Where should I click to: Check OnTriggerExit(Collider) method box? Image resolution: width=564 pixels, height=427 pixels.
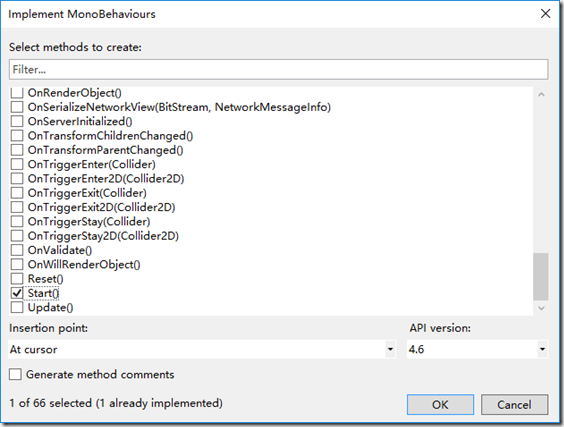(x=17, y=193)
